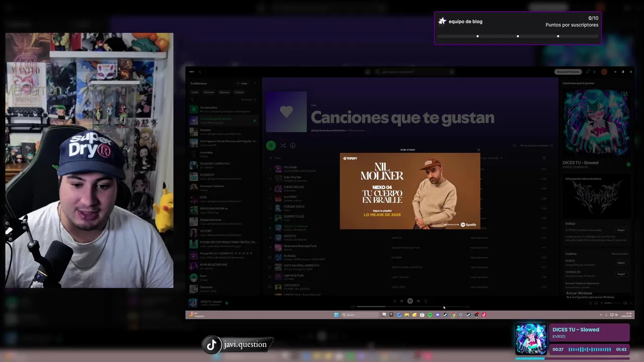
Task: Open MI MI MI ULTRAFUNK in the library
Action: pos(223,266)
